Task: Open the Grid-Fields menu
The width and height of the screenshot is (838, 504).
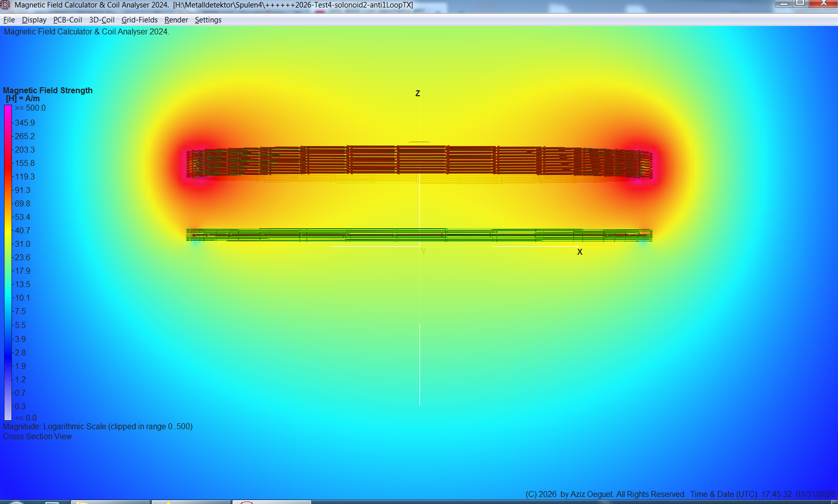Action: click(140, 20)
